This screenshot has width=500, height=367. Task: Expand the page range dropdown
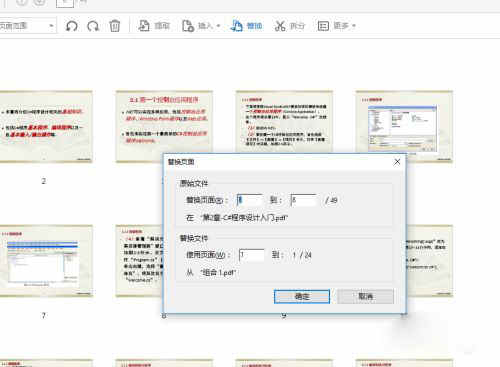coord(51,26)
